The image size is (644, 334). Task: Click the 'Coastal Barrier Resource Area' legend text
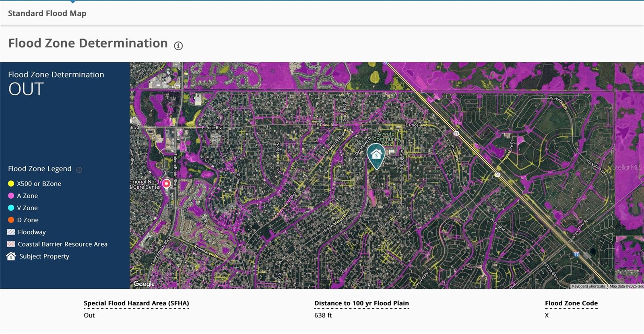pyautogui.click(x=62, y=244)
